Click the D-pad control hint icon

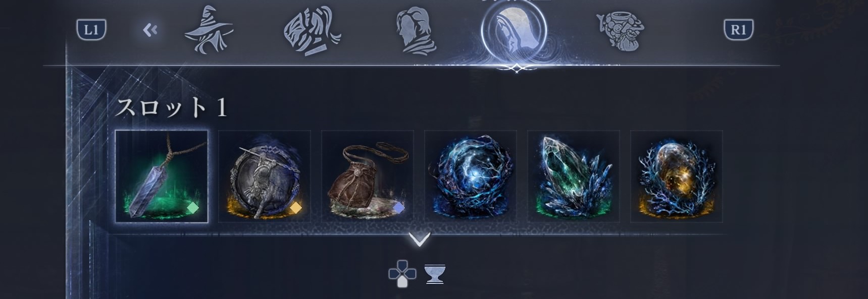402,274
